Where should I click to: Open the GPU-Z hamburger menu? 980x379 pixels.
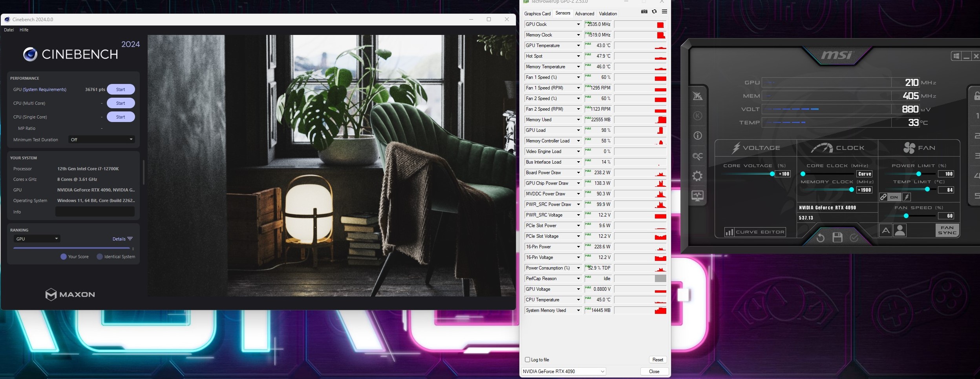664,11
